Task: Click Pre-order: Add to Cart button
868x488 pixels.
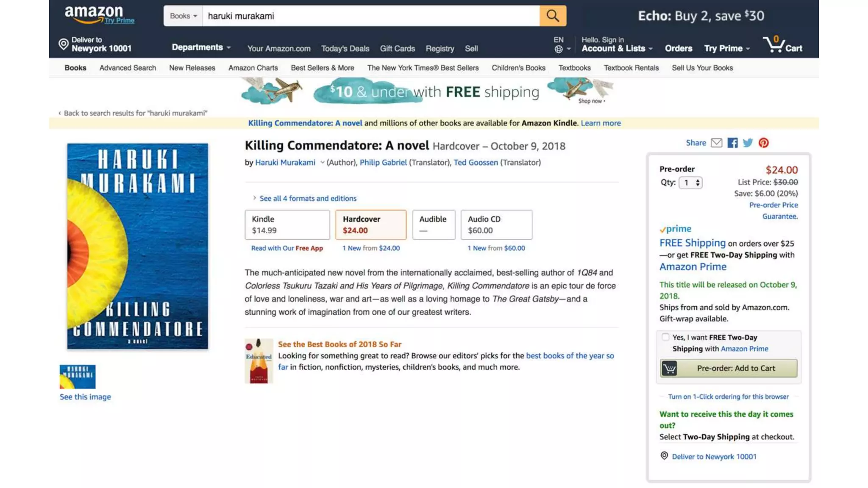Action: pyautogui.click(x=728, y=368)
